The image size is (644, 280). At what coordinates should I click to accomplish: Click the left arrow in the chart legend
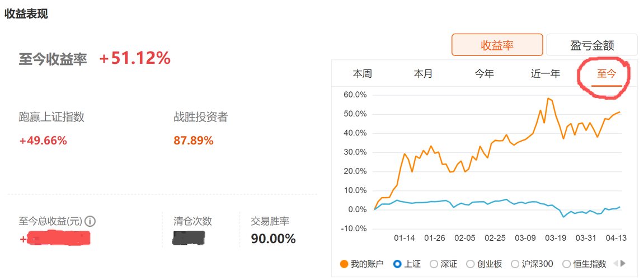[616, 263]
